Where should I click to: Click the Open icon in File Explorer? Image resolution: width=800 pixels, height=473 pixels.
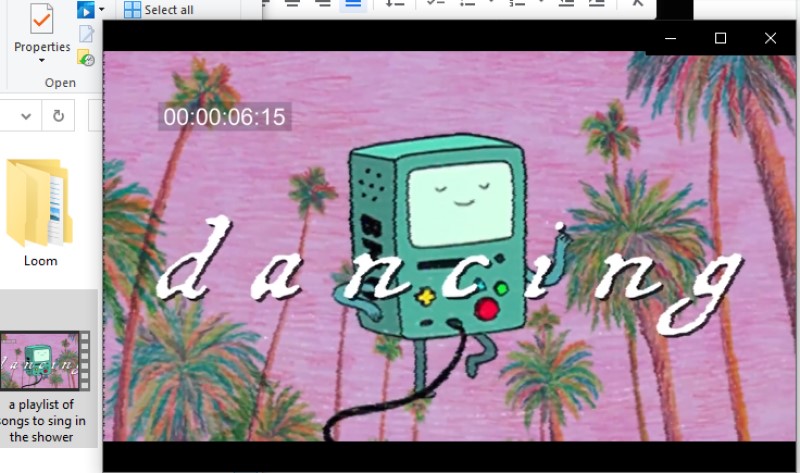tap(85, 10)
